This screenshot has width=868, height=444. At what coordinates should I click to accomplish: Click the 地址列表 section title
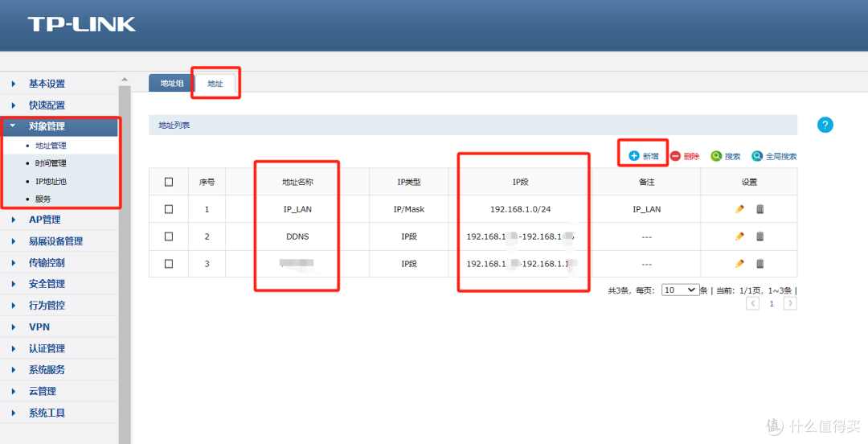pos(174,125)
